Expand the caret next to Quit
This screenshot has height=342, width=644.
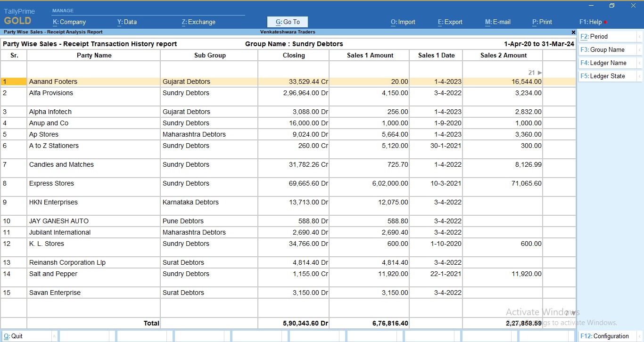click(55, 336)
